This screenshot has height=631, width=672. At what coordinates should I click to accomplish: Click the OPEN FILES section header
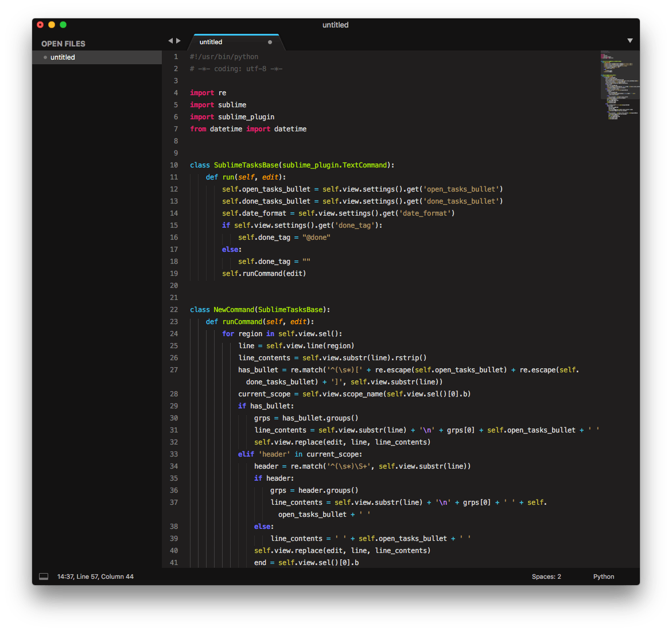coord(63,44)
